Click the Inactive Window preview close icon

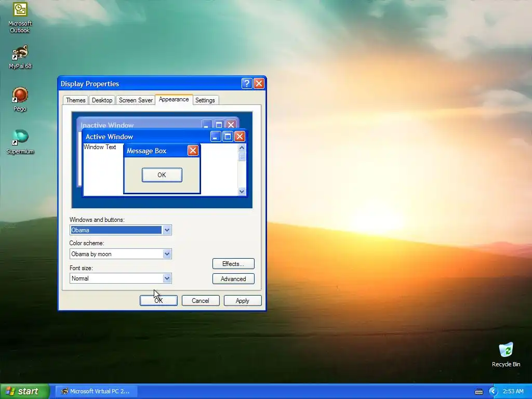[x=231, y=125]
